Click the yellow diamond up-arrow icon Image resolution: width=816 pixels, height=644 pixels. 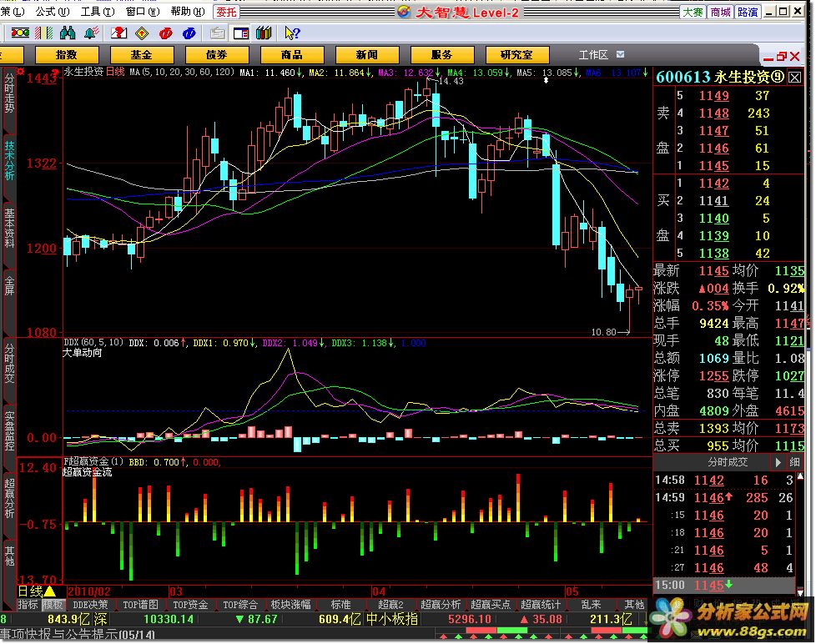click(142, 33)
